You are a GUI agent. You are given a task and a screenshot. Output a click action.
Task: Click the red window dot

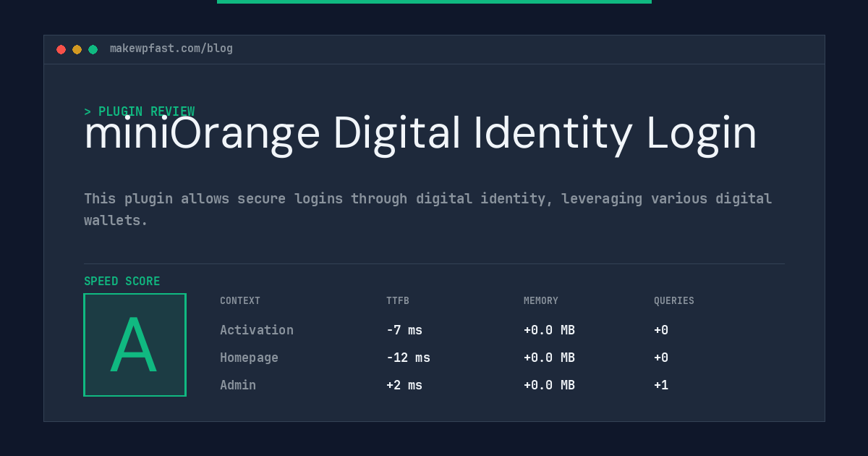coord(61,49)
